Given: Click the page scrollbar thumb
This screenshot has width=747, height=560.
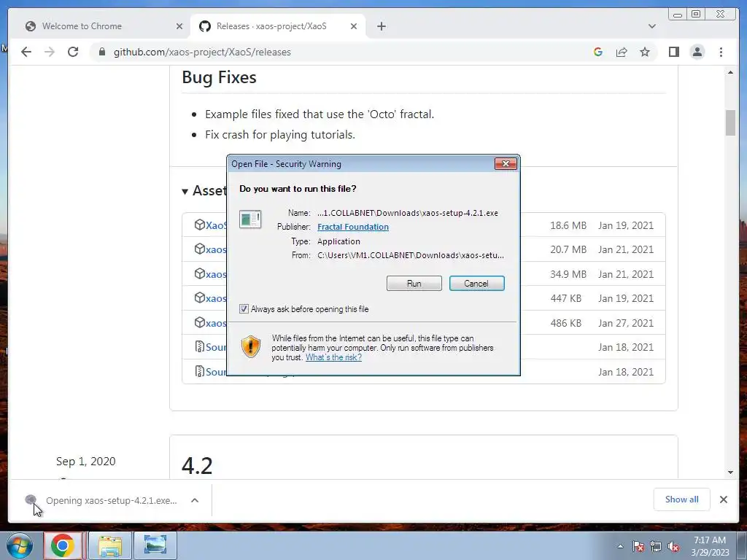Looking at the screenshot, I should (730, 122).
